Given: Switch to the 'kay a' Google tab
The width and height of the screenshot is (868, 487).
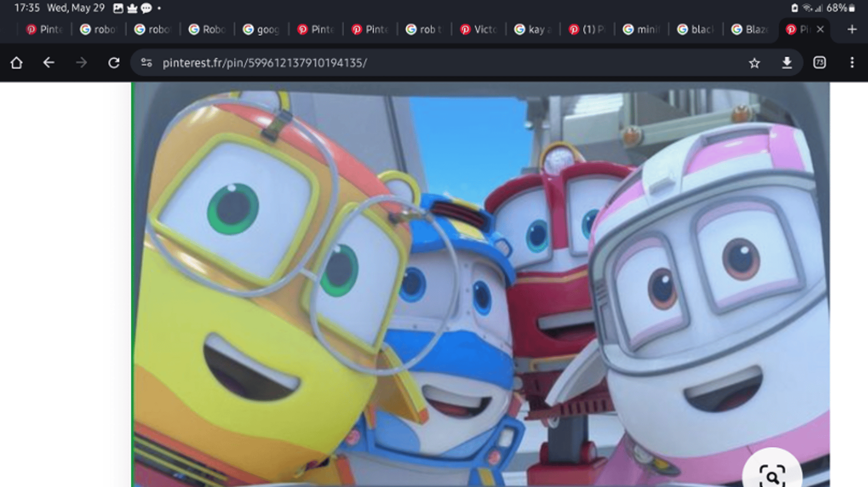Looking at the screenshot, I should (533, 29).
